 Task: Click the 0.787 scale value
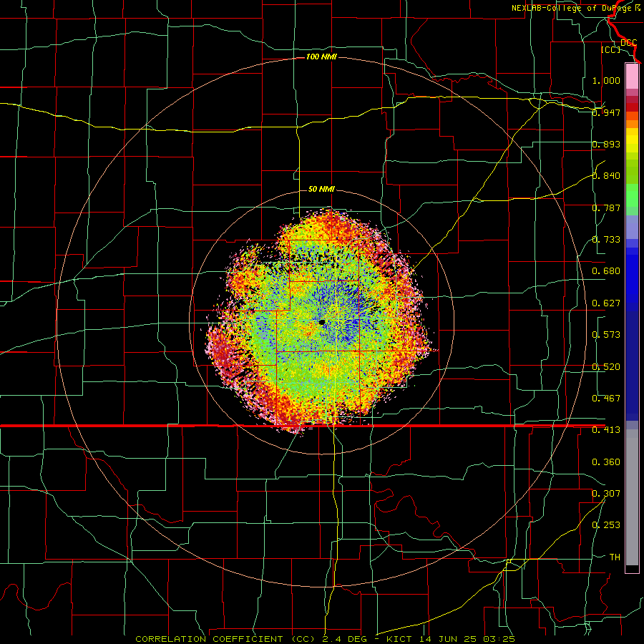coord(606,208)
